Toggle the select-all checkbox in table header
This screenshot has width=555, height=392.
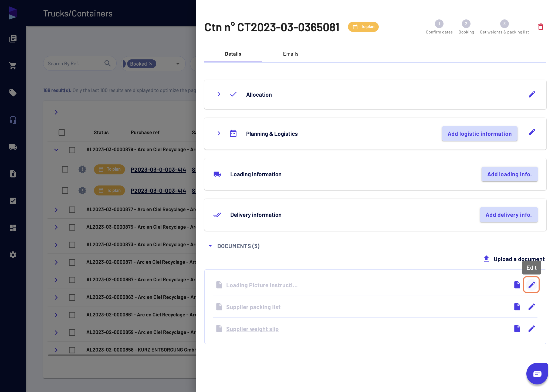coord(62,133)
